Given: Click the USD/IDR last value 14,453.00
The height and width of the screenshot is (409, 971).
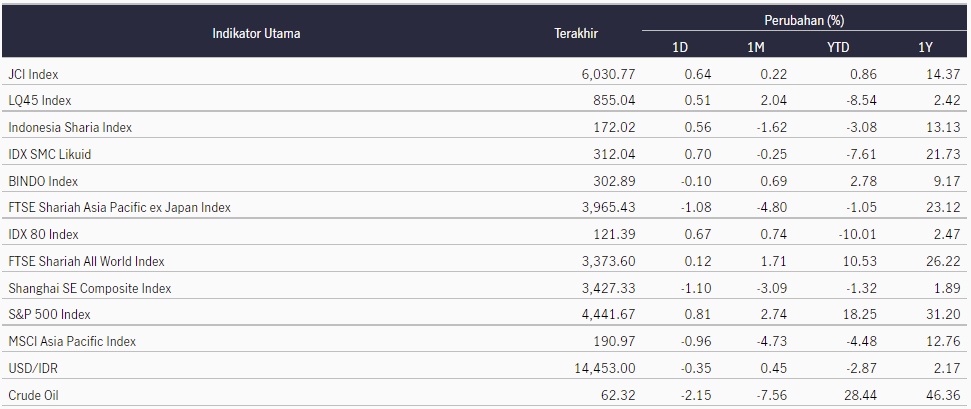Looking at the screenshot, I should coord(605,369).
